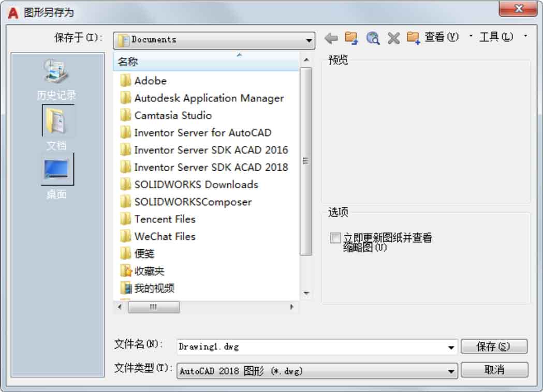The width and height of the screenshot is (543, 392).
Task: Select the SOLIDWORKS Downloads folder
Action: coord(189,185)
